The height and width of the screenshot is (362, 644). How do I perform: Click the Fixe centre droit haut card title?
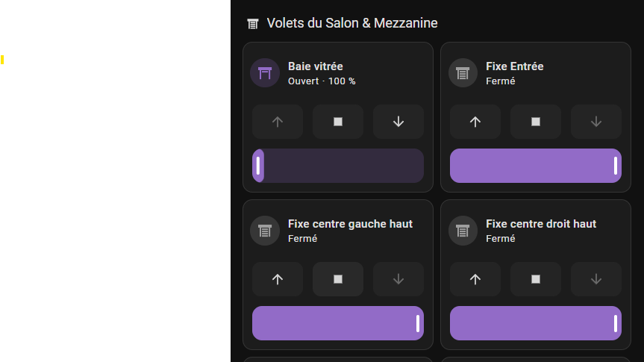(x=541, y=224)
